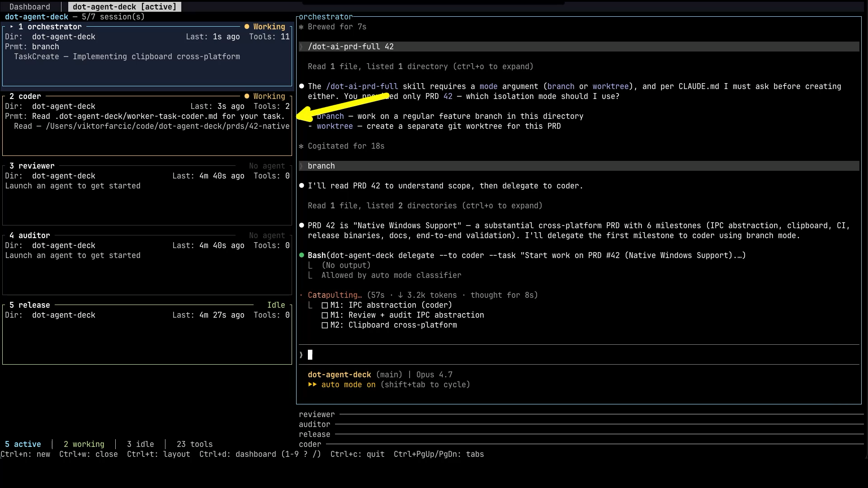Open the 5 release session card
The image size is (868, 488).
(x=147, y=334)
